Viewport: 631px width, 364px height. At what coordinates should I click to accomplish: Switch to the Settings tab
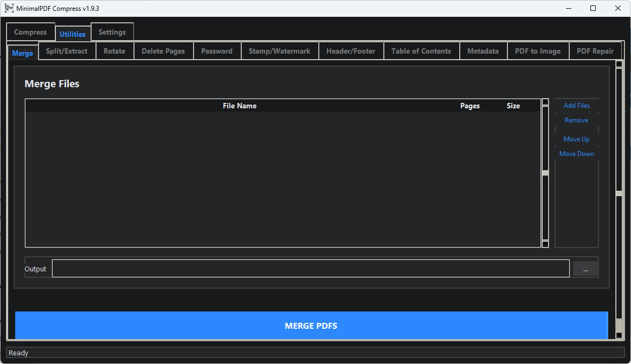tap(112, 32)
